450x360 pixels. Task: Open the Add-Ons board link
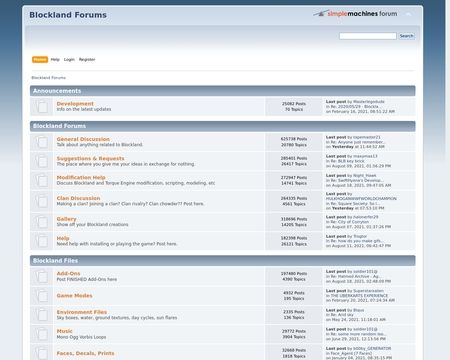pyautogui.click(x=68, y=273)
